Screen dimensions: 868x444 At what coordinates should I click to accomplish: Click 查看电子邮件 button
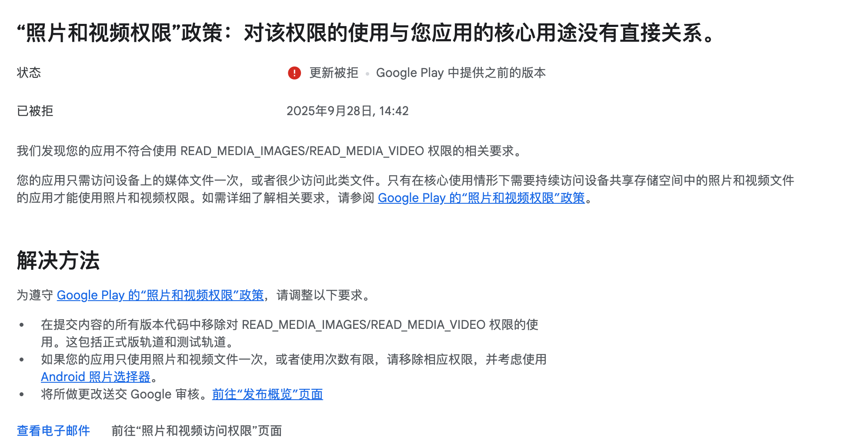(x=53, y=431)
